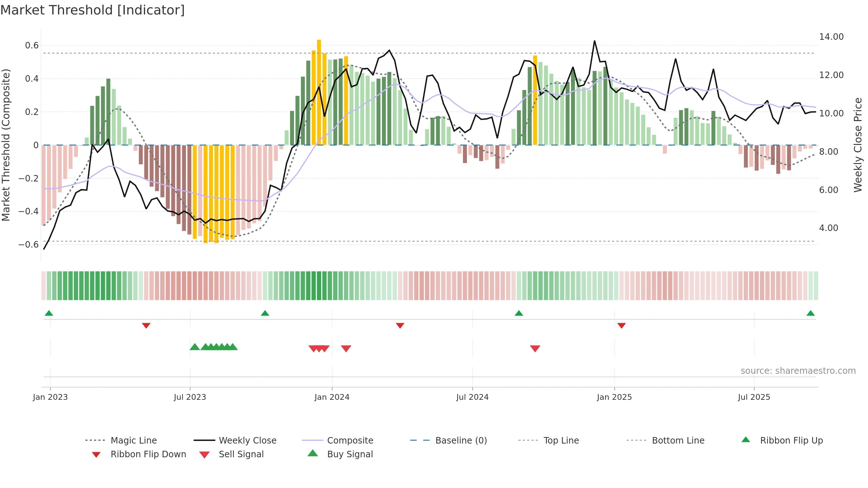Click the Market Threshold (Composite) axis title
The height and width of the screenshot is (488, 868).
(x=6, y=145)
